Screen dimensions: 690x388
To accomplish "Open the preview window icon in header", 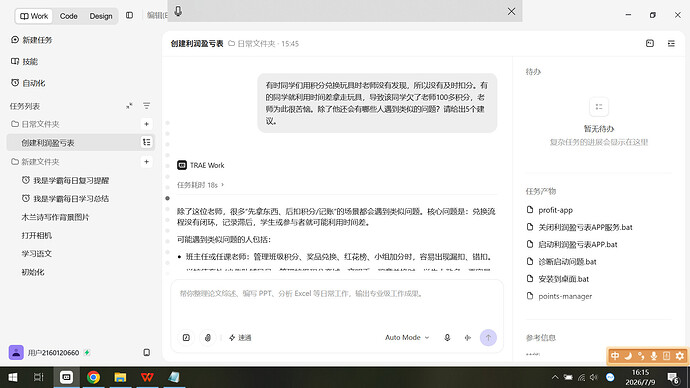I will (x=650, y=43).
